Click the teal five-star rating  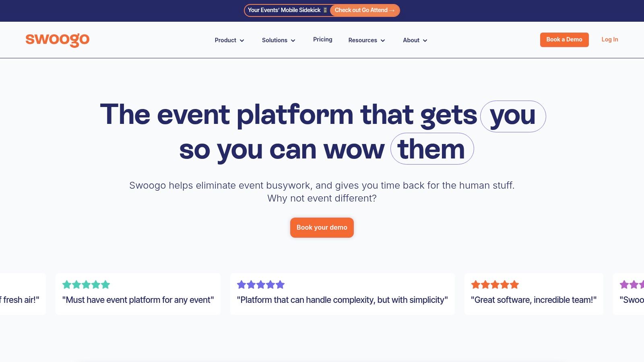(85, 284)
